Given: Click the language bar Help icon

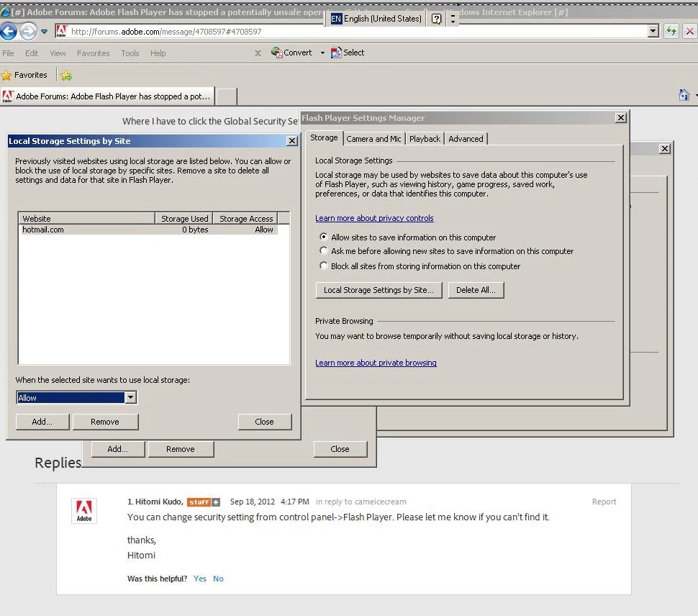Looking at the screenshot, I should point(437,19).
